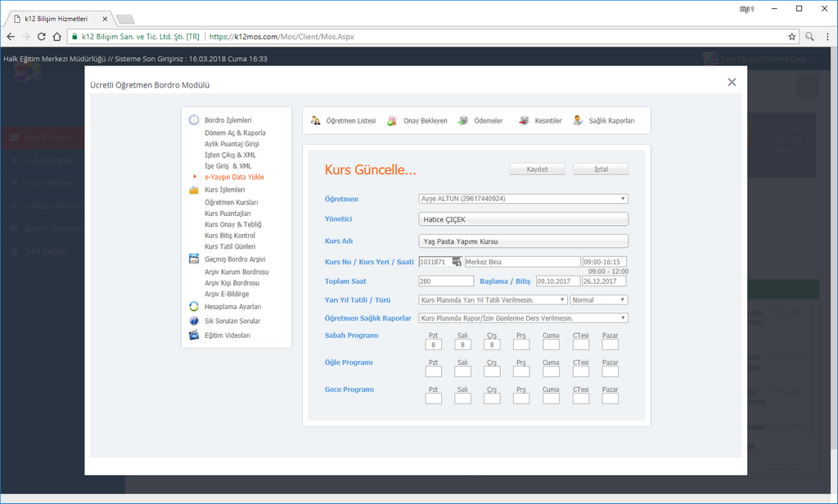This screenshot has width=838, height=504.
Task: Close the k12 Bilişim Hizmetleri tab
Action: pos(105,19)
